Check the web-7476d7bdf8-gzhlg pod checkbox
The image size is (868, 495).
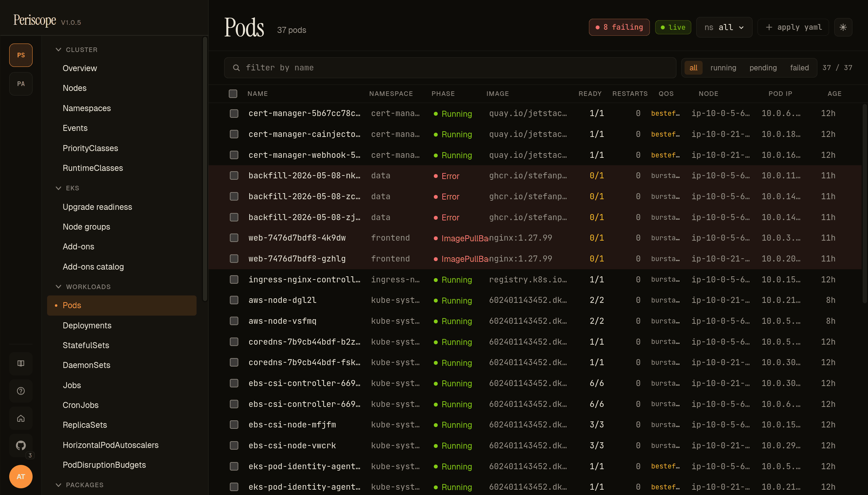click(x=234, y=259)
